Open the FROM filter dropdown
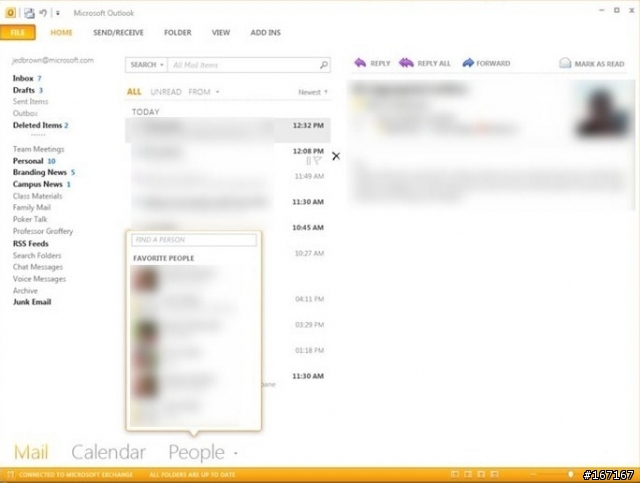Screen dimensions: 640x483 (x=204, y=92)
